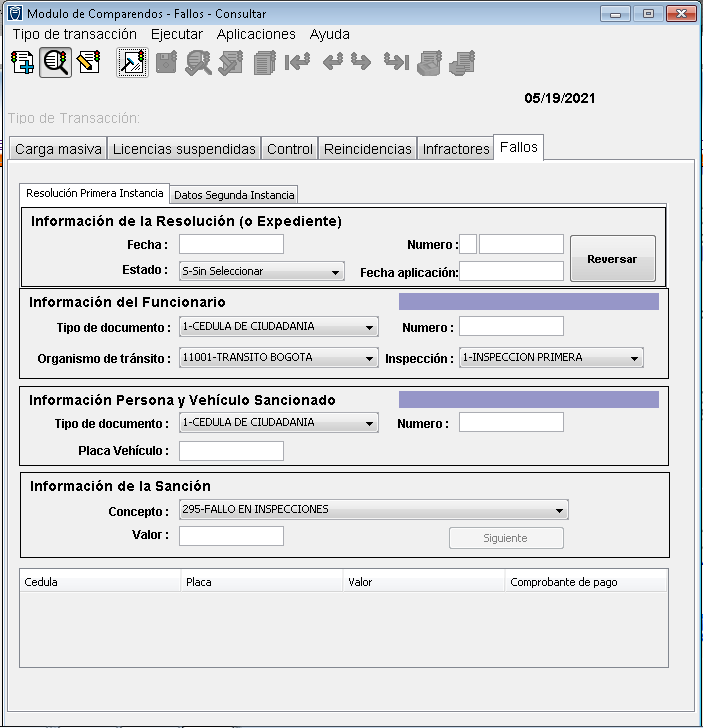Click the purple bar in Información del Funcionario
Viewport: 703px width, 728px height.
528,302
